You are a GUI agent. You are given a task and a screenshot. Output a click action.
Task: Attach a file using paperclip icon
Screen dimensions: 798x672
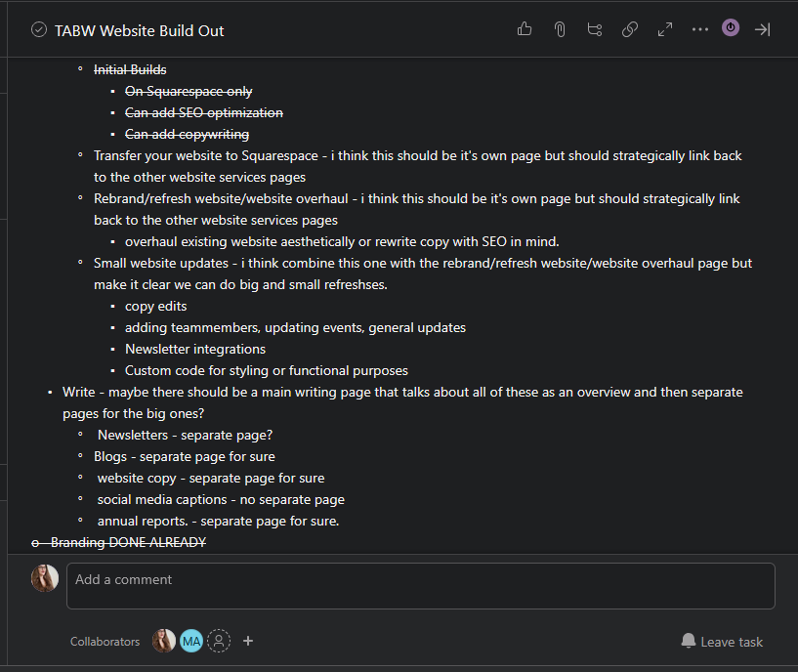point(560,29)
